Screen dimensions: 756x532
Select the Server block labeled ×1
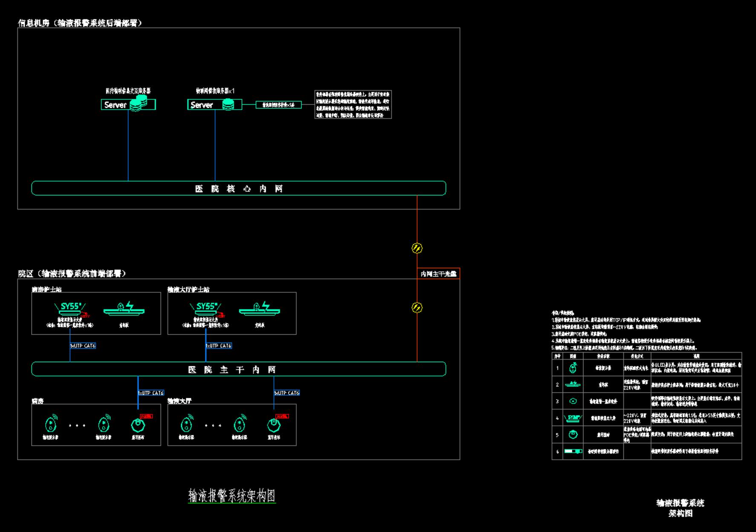pos(214,105)
